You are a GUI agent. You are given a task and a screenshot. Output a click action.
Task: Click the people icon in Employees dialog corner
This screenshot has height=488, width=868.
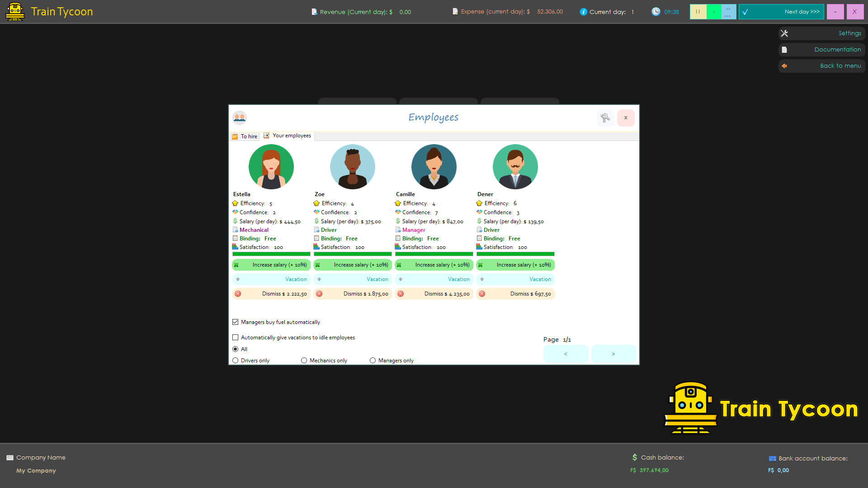[x=240, y=117]
